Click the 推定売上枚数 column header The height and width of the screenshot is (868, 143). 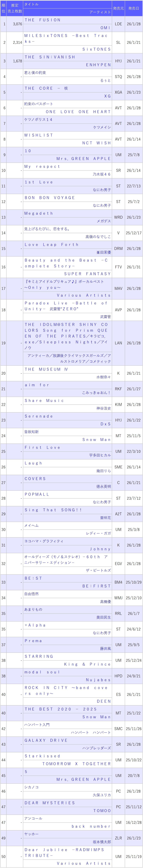pos(15,8)
